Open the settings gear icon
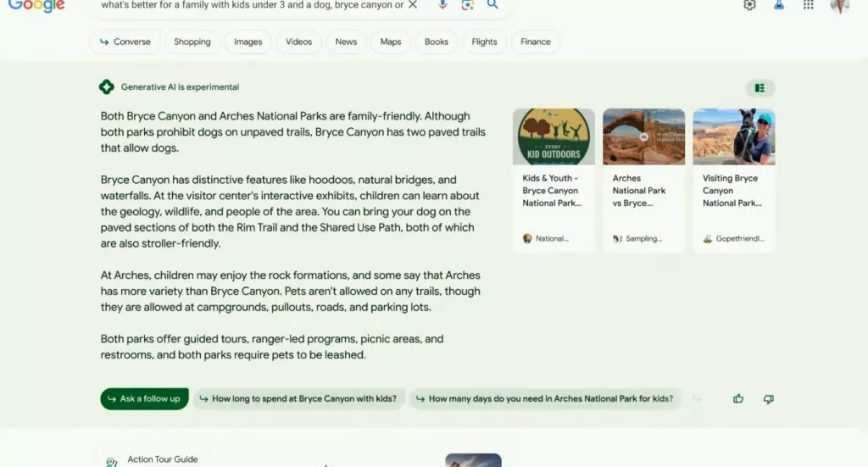The width and height of the screenshot is (868, 467). click(x=749, y=5)
